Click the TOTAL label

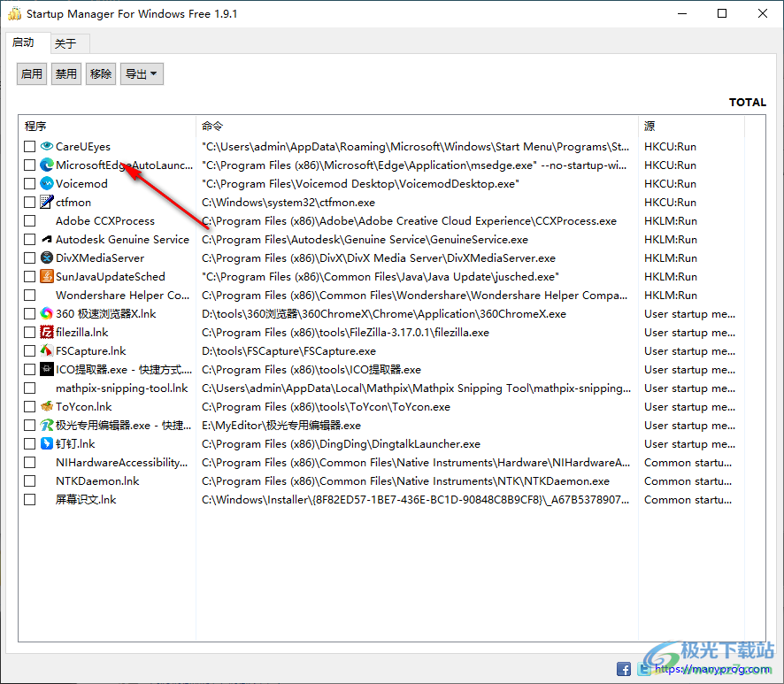coord(748,102)
